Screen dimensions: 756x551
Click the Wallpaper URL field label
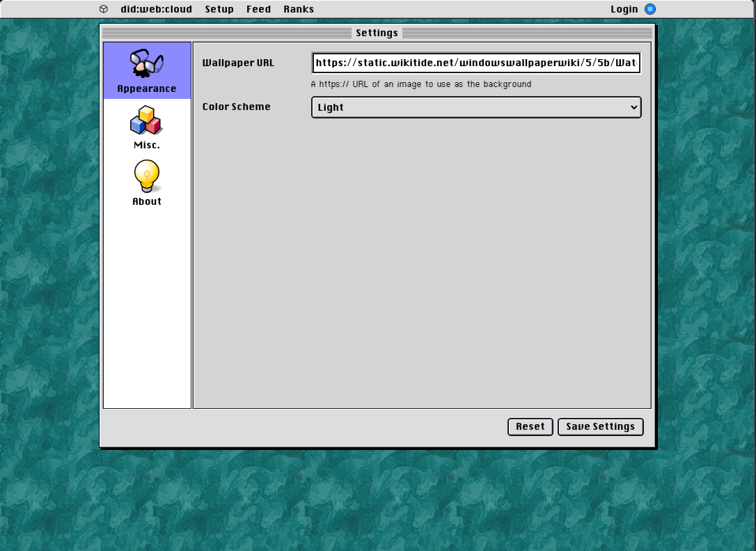238,63
